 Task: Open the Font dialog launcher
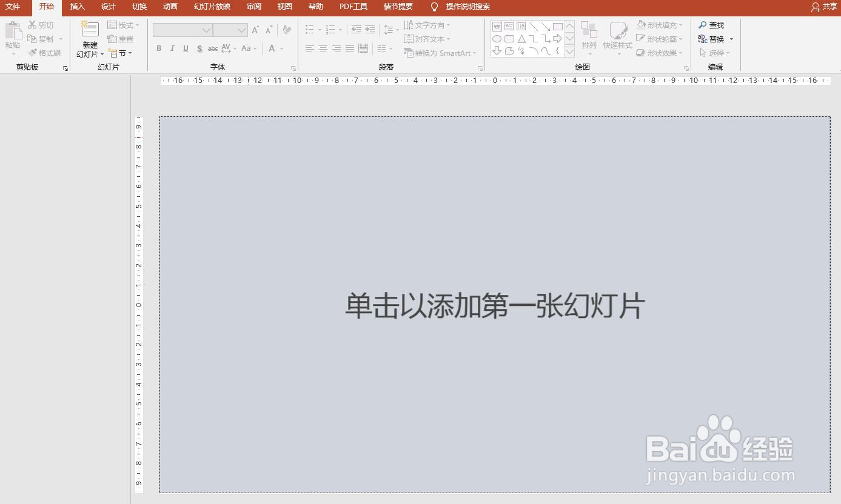[x=293, y=68]
